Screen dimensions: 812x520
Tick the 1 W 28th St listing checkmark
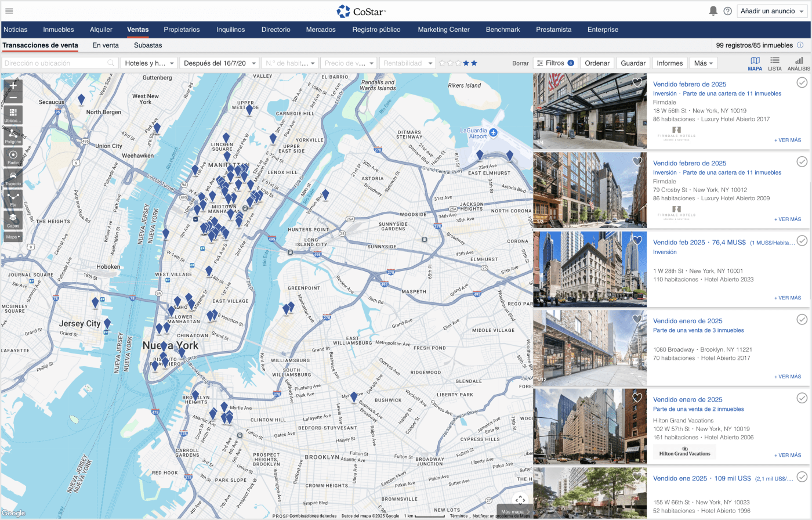coord(802,241)
